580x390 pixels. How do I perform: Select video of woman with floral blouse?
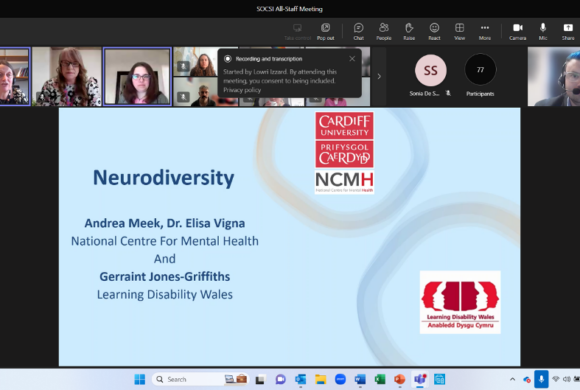pos(67,77)
